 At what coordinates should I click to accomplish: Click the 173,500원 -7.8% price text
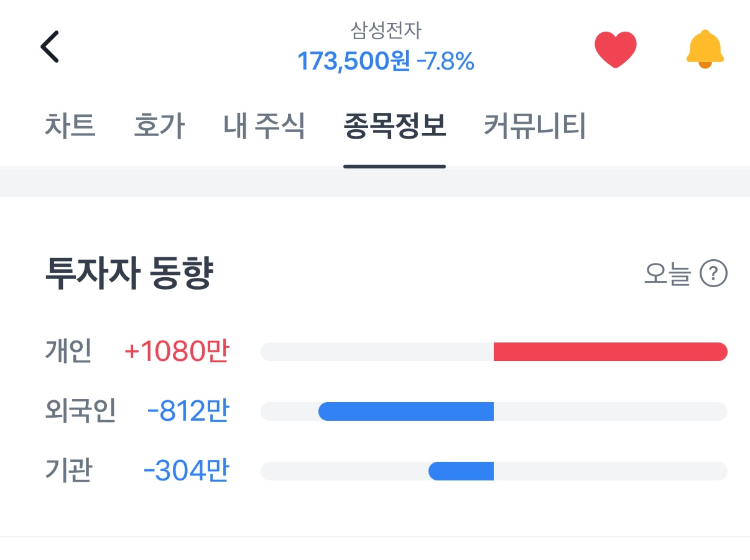point(386,61)
